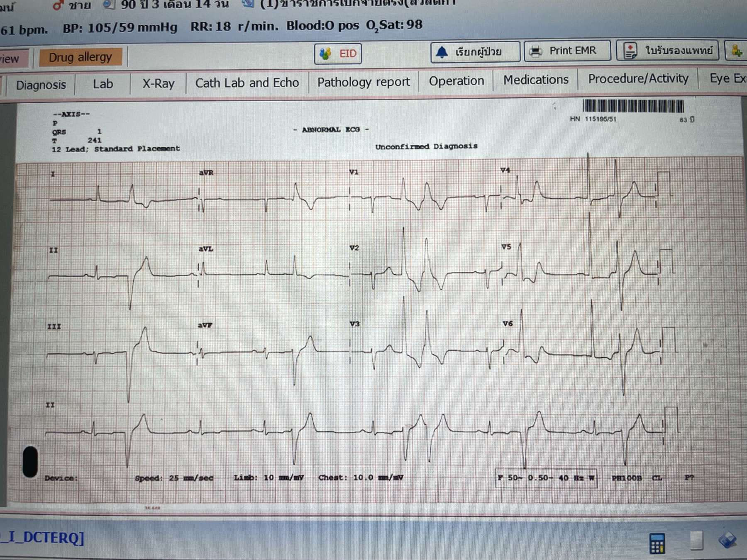Click the EID button
This screenshot has width=747, height=560.
coord(338,54)
